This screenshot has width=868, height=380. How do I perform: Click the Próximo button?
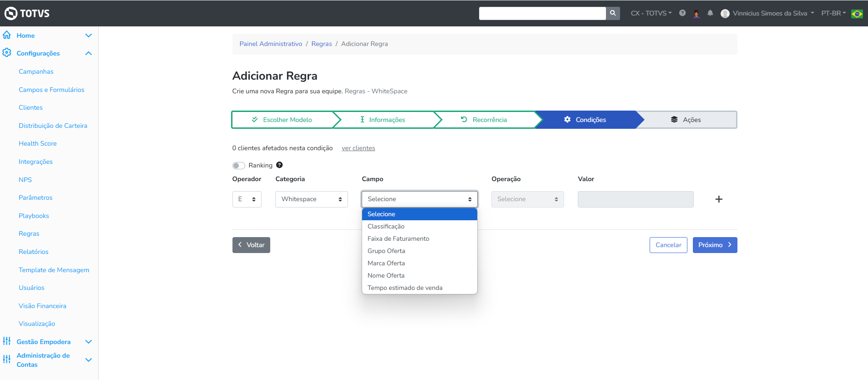coord(715,245)
